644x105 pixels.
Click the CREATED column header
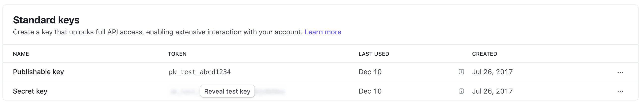coord(484,54)
